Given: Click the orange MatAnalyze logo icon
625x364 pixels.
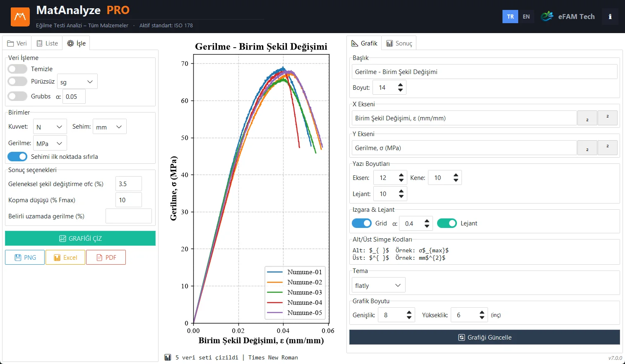Looking at the screenshot, I should click(20, 17).
